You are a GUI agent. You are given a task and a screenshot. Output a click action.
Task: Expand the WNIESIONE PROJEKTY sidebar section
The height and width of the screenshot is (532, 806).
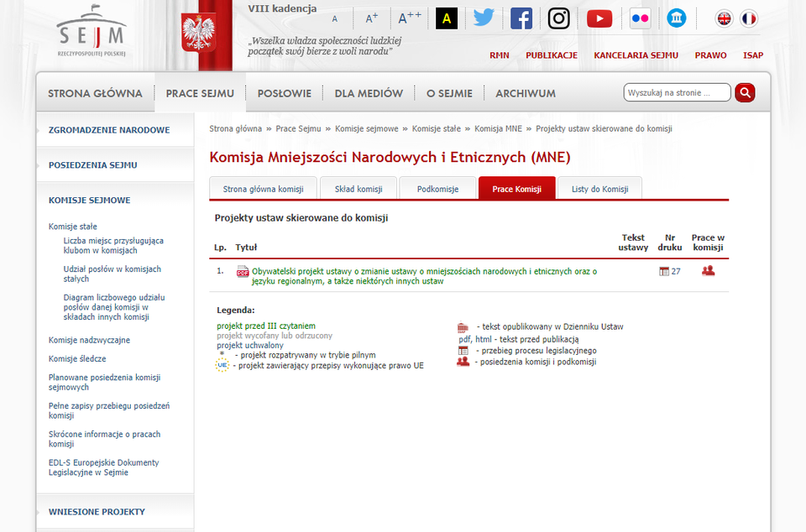97,511
